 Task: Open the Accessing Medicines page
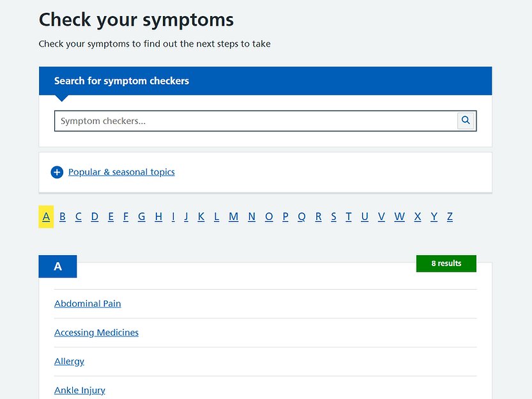[96, 332]
